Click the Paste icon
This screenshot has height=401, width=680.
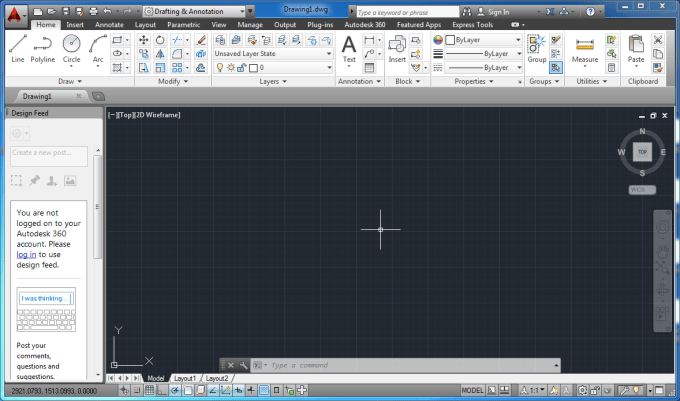tap(636, 49)
